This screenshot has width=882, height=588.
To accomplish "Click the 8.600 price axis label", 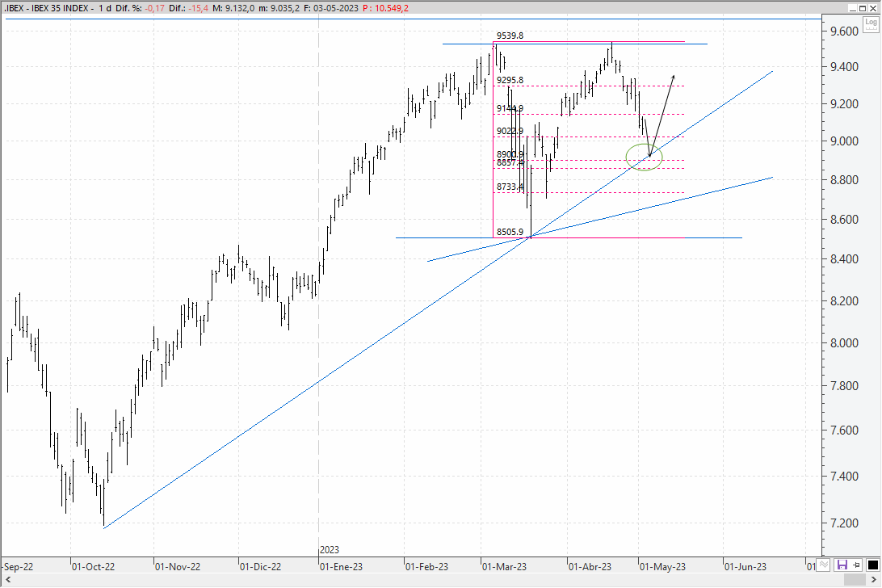I will [x=844, y=220].
